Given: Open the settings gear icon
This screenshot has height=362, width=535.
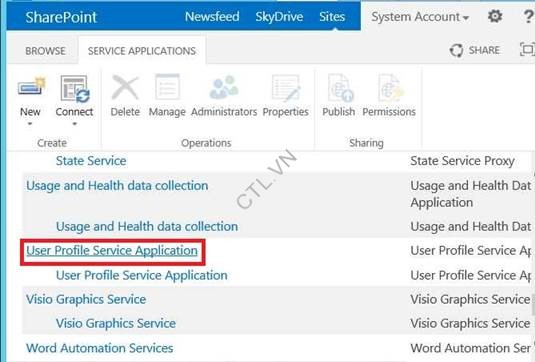Looking at the screenshot, I should coord(495,16).
